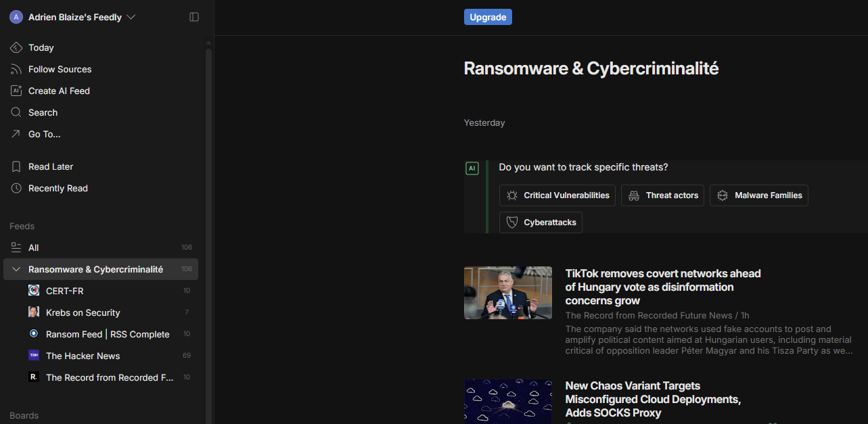Open the Read Later bookmark icon
Screen dimensions: 868x424
[16, 166]
